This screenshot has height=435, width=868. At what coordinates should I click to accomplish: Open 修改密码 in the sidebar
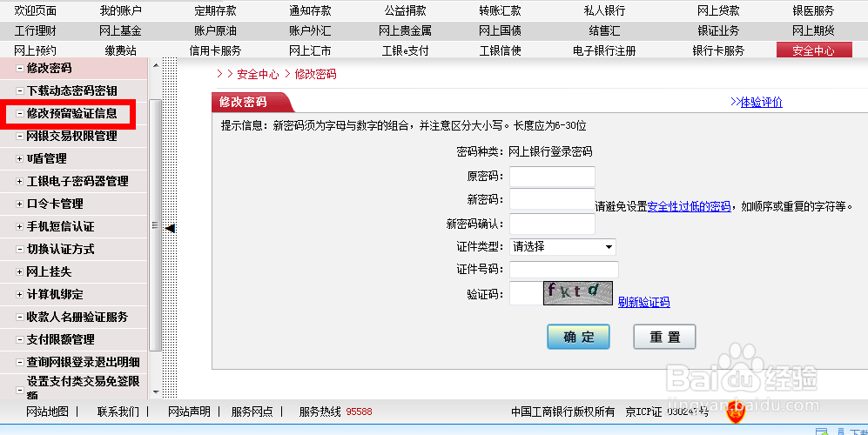(x=50, y=68)
